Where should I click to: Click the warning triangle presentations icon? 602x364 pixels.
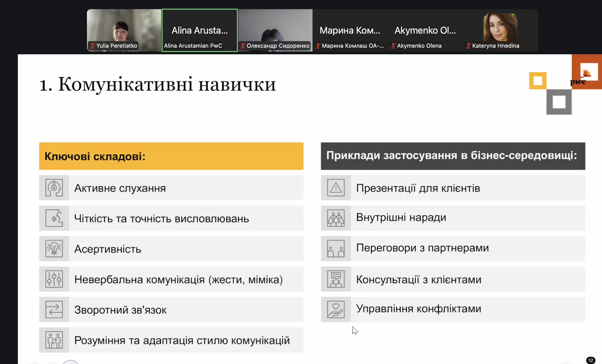click(x=336, y=188)
